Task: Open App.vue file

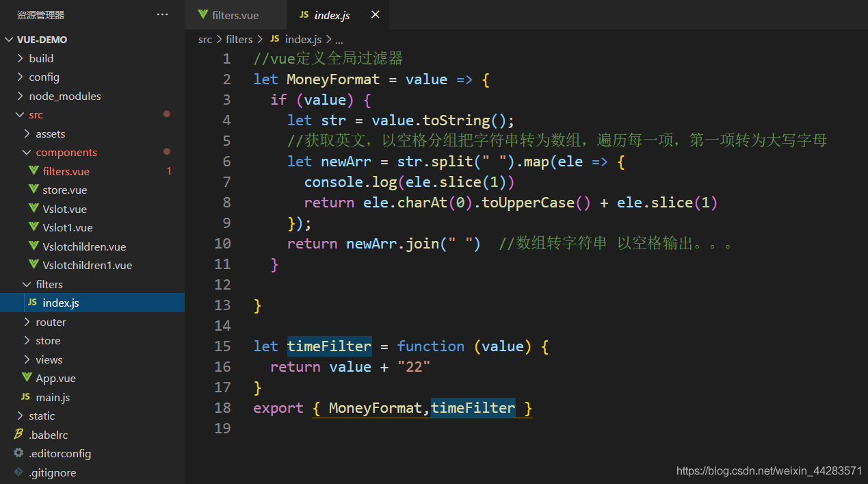Action: 92,378
